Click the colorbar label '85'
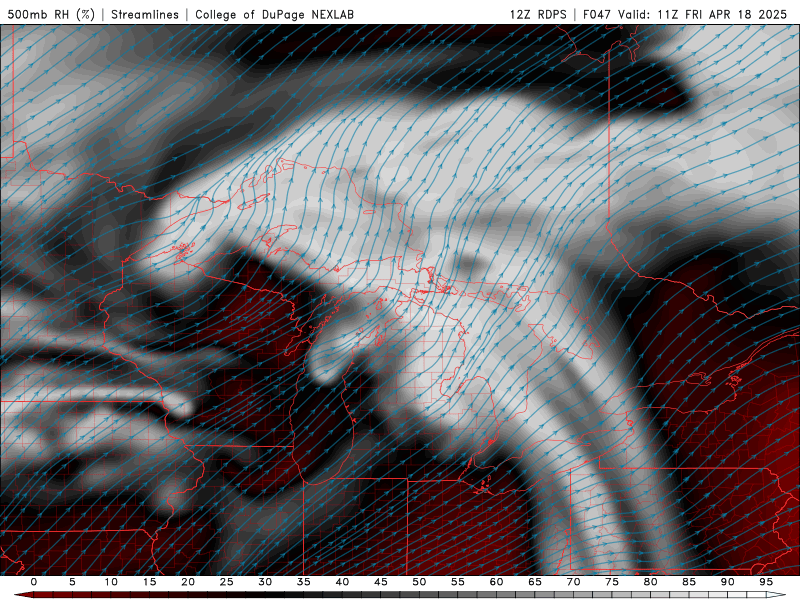The width and height of the screenshot is (800, 600). [x=689, y=582]
